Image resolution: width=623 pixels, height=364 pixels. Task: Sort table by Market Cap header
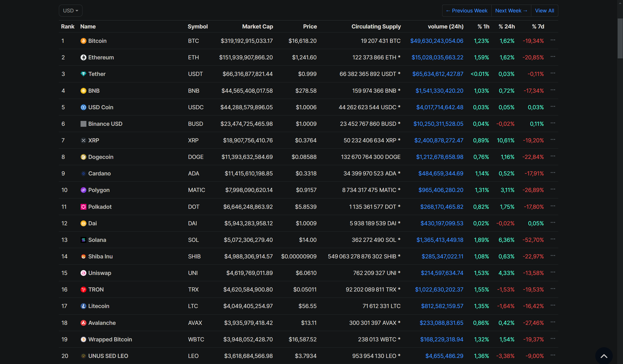(x=257, y=27)
